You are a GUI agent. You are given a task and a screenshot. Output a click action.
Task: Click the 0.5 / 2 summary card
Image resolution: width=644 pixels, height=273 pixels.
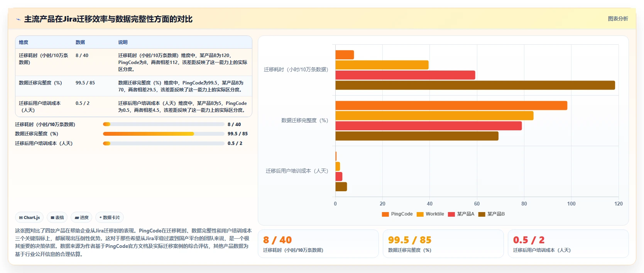pyautogui.click(x=568, y=244)
